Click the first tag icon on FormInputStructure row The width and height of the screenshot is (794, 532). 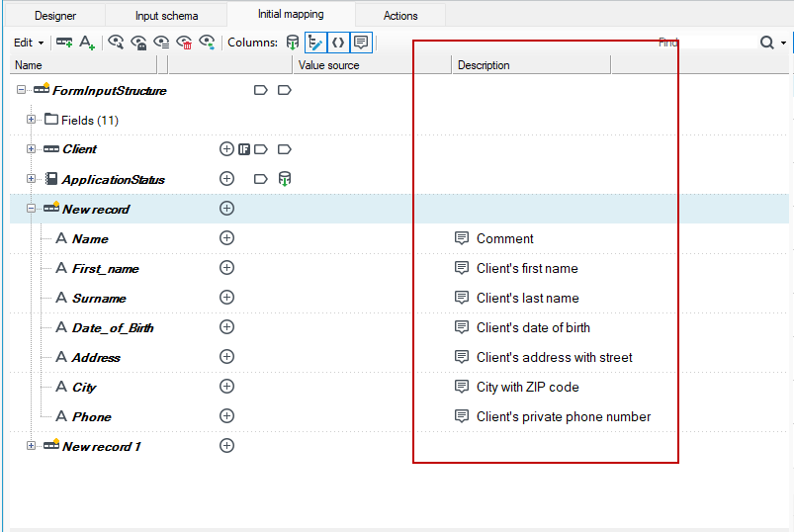(260, 90)
